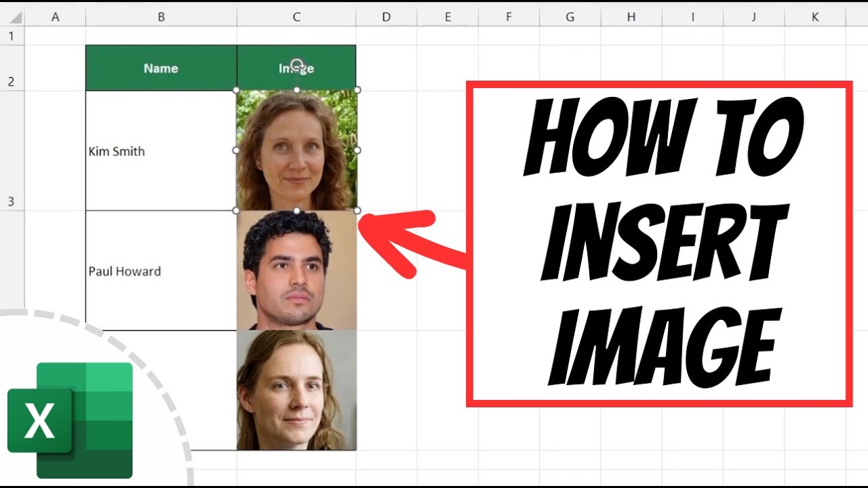Click top-middle resize handle of Kim Smith's photo
This screenshot has height=488, width=868.
296,89
